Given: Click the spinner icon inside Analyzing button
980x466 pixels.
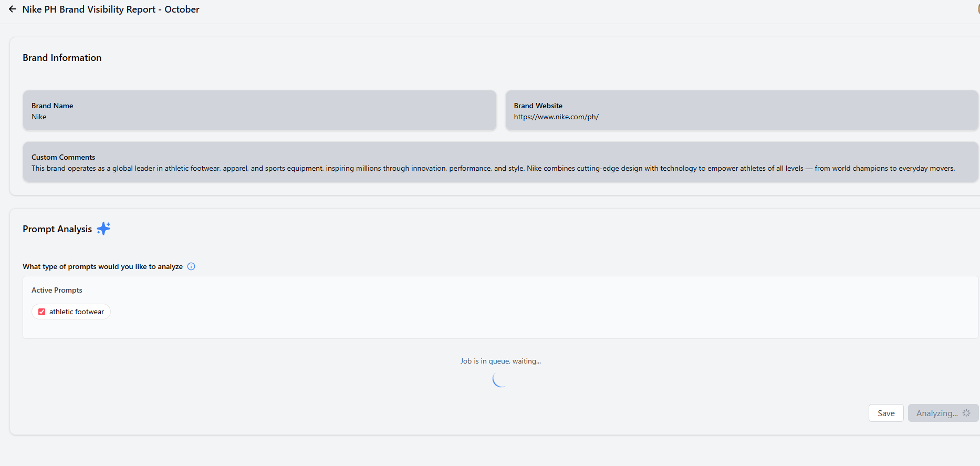Looking at the screenshot, I should (966, 413).
